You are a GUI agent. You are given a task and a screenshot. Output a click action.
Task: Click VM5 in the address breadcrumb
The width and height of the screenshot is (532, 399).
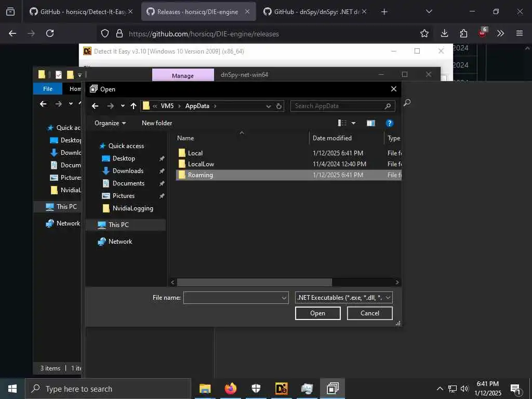(x=167, y=106)
